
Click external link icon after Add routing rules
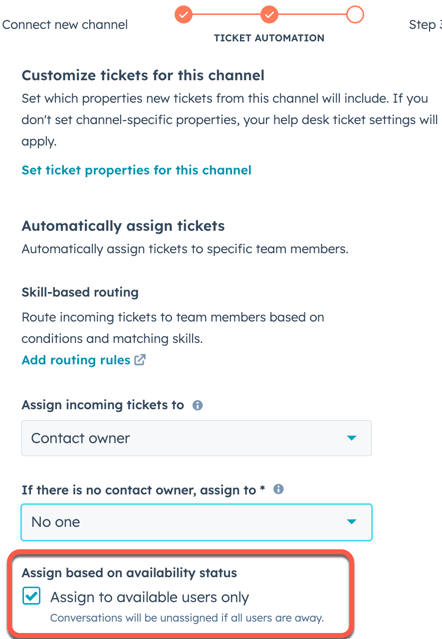[140, 360]
